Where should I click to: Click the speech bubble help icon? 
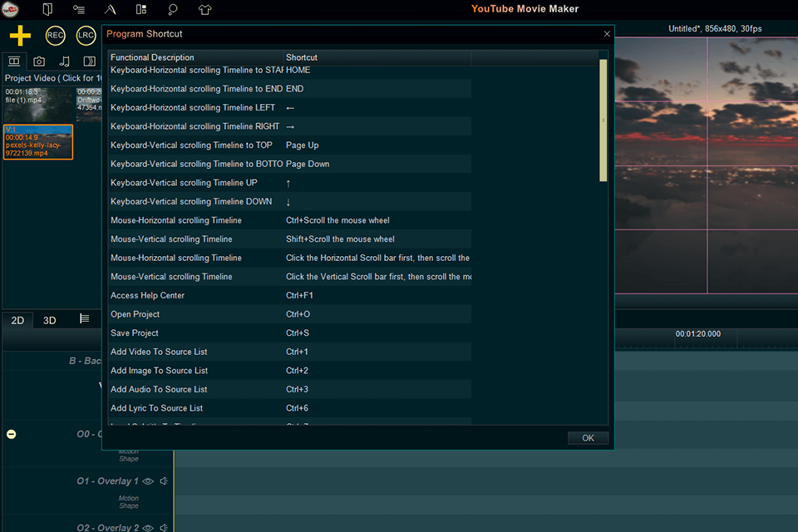coord(173,9)
